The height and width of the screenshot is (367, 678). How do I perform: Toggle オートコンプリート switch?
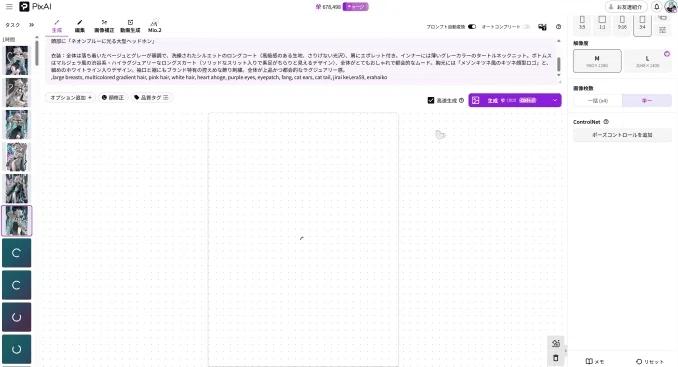coord(526,27)
